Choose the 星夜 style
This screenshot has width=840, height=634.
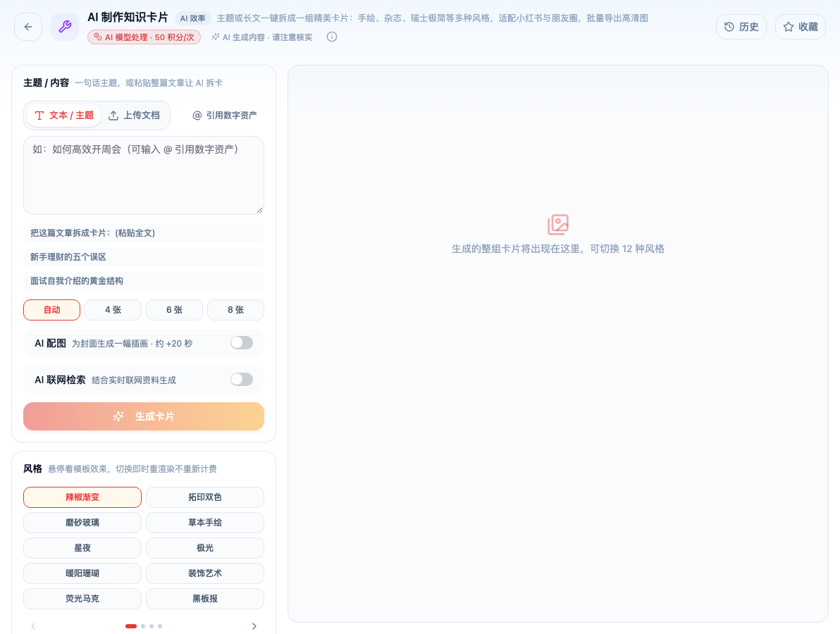coord(82,548)
